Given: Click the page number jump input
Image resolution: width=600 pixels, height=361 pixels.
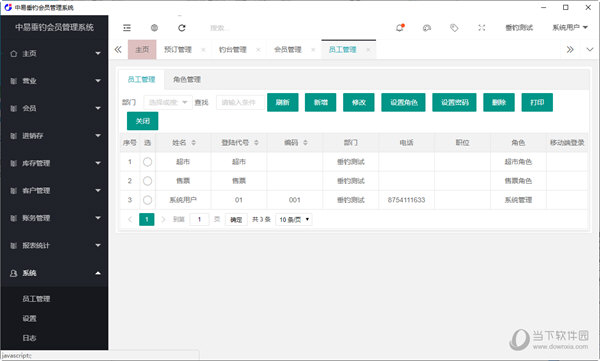Looking at the screenshot, I should pyautogui.click(x=199, y=219).
